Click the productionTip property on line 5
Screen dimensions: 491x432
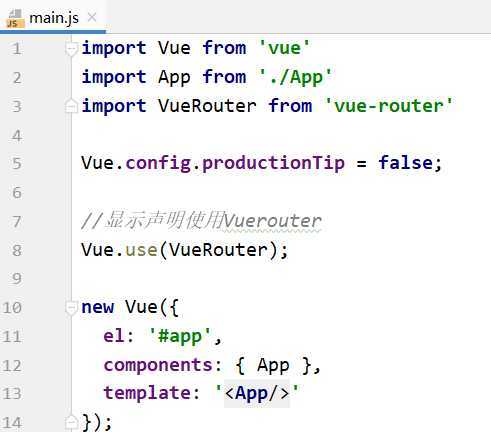pos(273,164)
